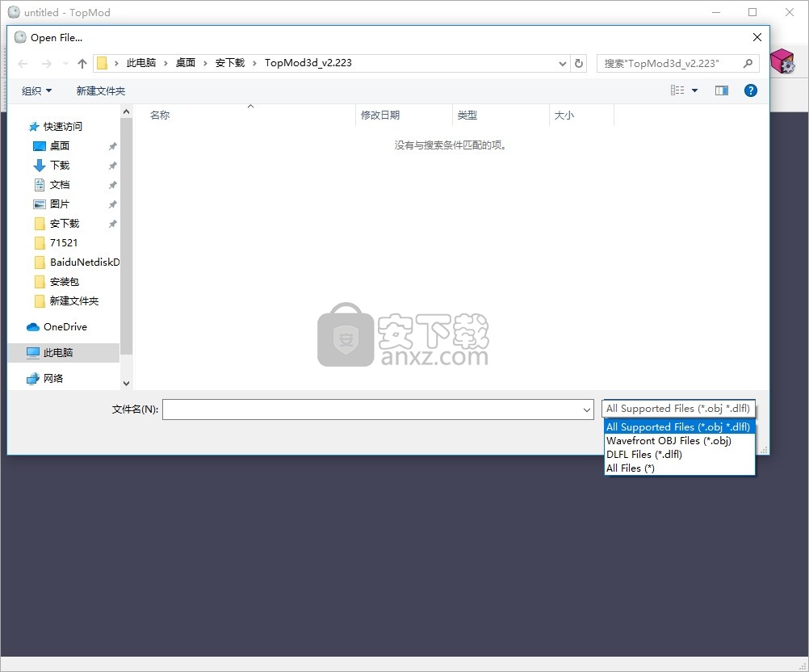
Task: Click pin icon beside 下载
Action: click(x=112, y=165)
